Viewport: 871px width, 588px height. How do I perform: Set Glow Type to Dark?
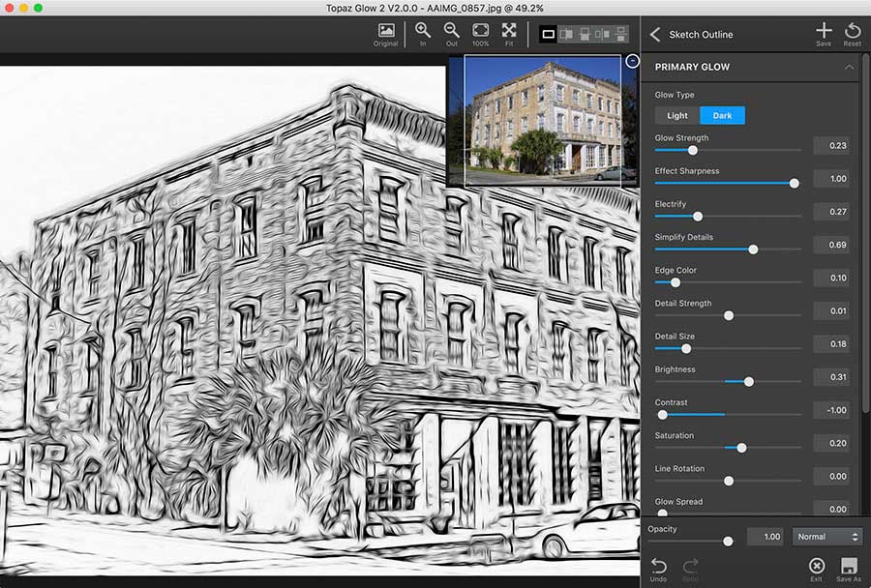[722, 115]
